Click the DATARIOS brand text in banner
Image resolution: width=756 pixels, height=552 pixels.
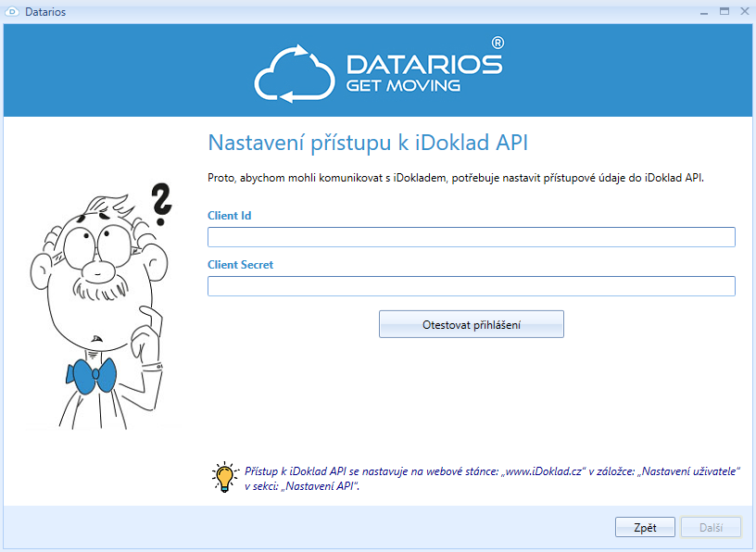[x=423, y=64]
